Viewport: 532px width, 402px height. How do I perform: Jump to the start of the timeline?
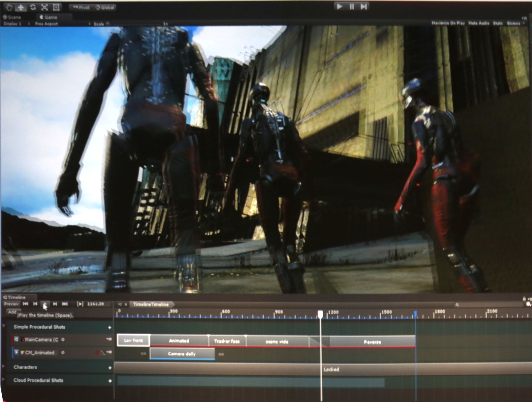(26, 304)
